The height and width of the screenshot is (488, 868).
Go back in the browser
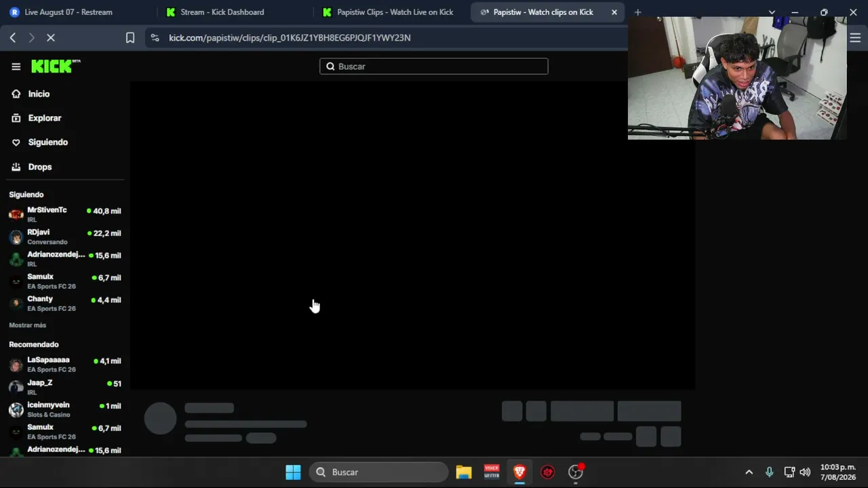(x=13, y=38)
